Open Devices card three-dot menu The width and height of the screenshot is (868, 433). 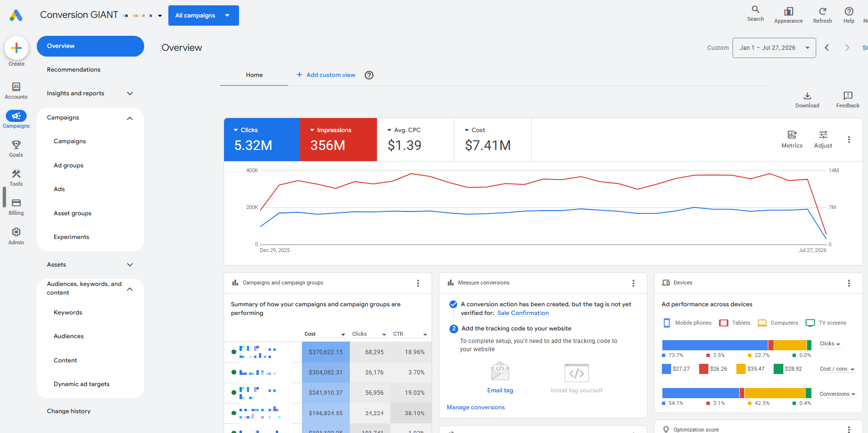click(849, 283)
